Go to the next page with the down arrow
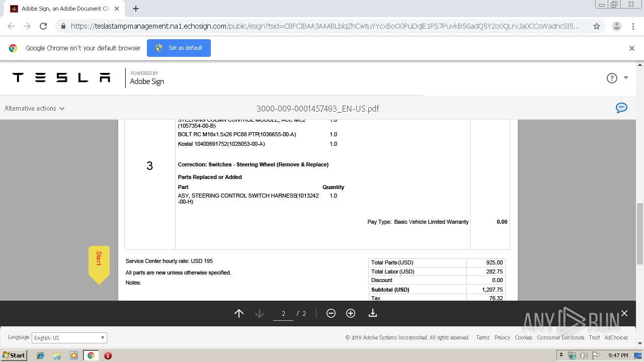 pyautogui.click(x=260, y=313)
